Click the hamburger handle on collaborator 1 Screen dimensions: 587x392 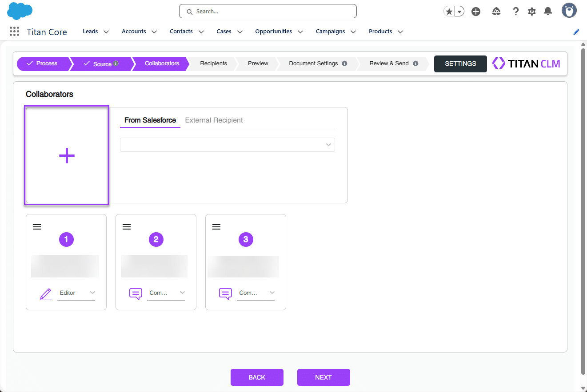click(37, 227)
